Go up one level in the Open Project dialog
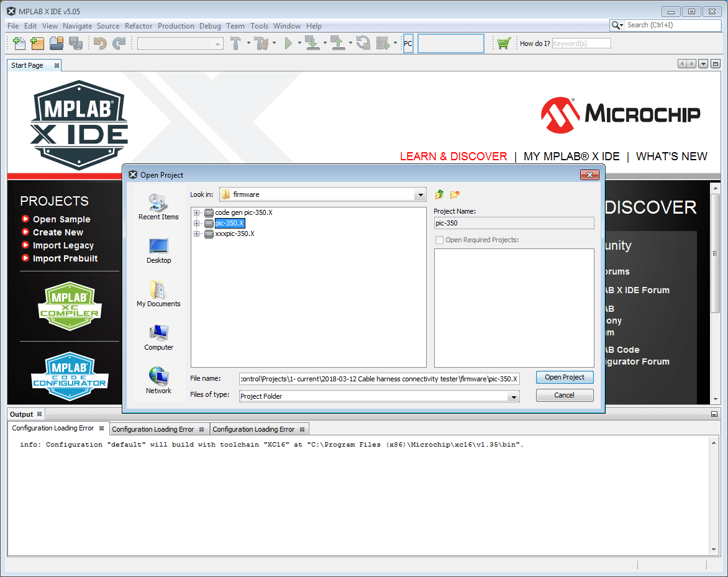This screenshot has height=577, width=728. pos(439,194)
